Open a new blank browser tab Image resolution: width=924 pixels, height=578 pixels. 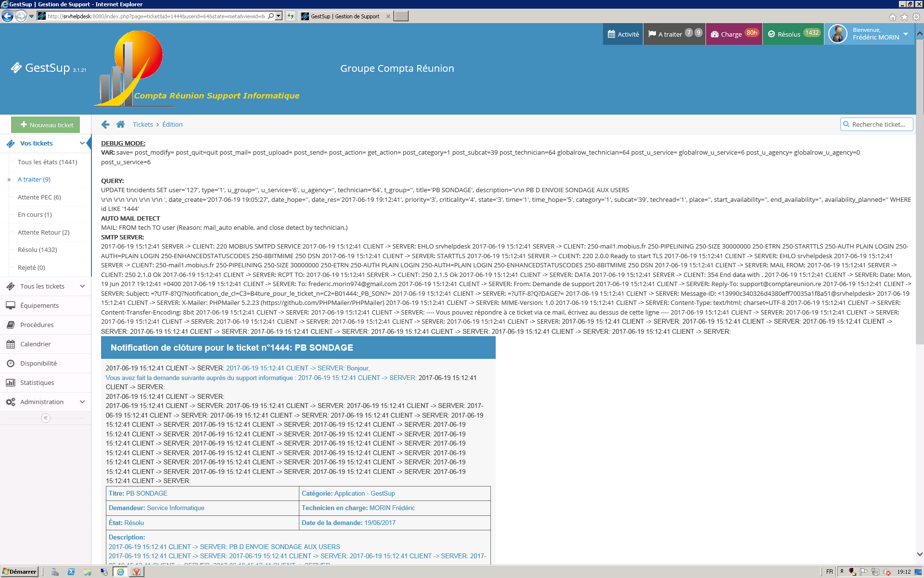point(401,16)
